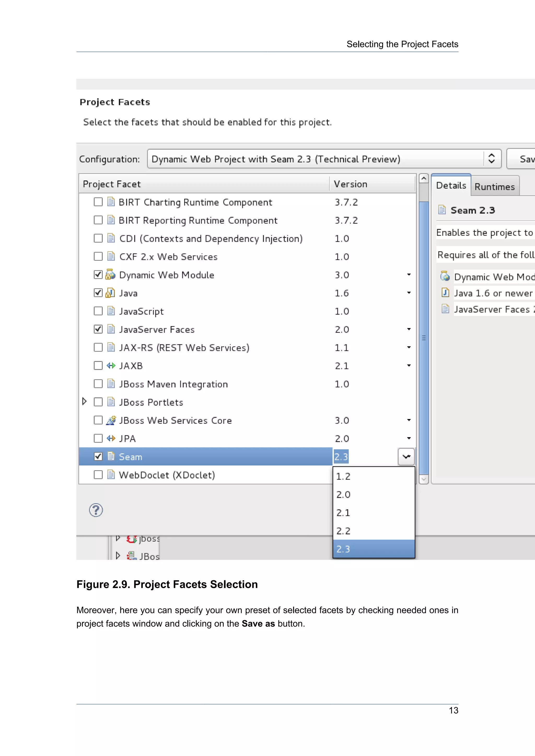Click the Project Facet column header

coord(204,184)
